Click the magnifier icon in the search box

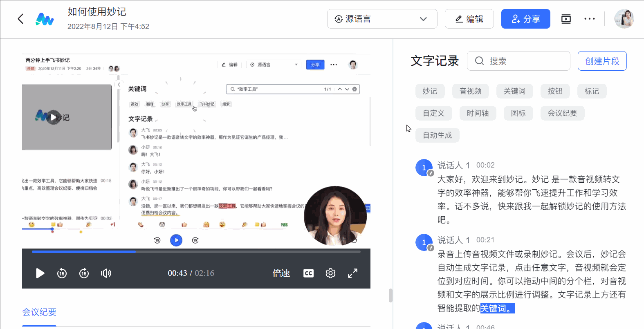click(479, 61)
